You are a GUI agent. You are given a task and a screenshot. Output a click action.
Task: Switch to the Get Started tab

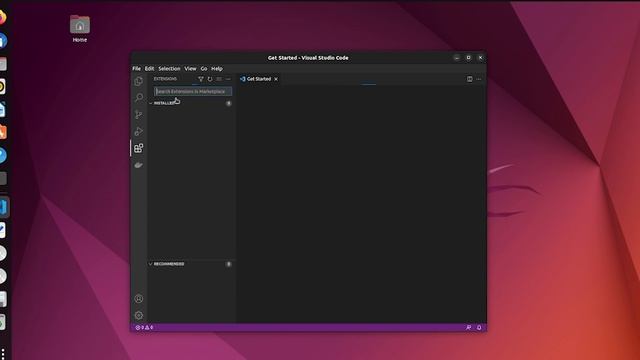coord(259,79)
